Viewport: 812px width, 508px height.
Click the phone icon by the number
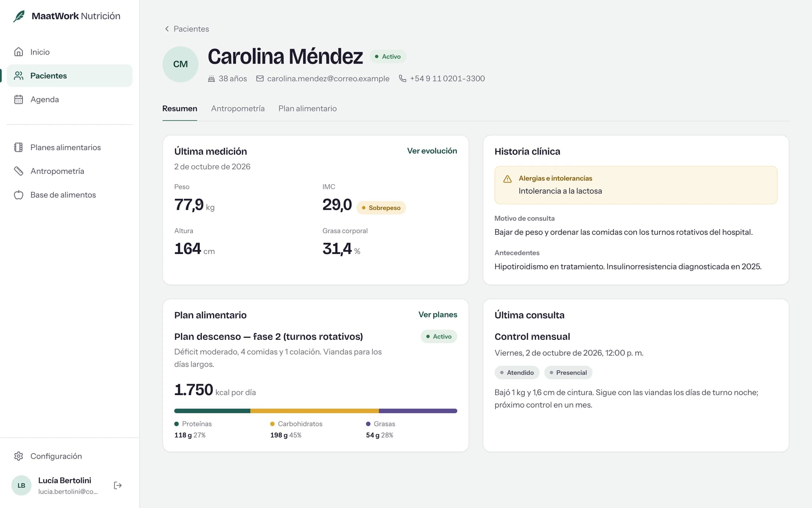pyautogui.click(x=403, y=79)
